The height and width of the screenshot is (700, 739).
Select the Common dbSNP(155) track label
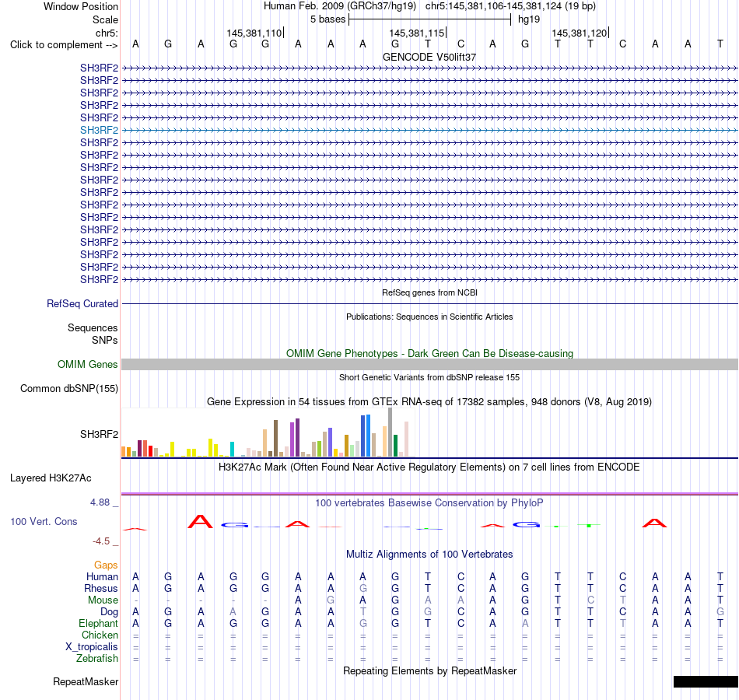pos(69,388)
